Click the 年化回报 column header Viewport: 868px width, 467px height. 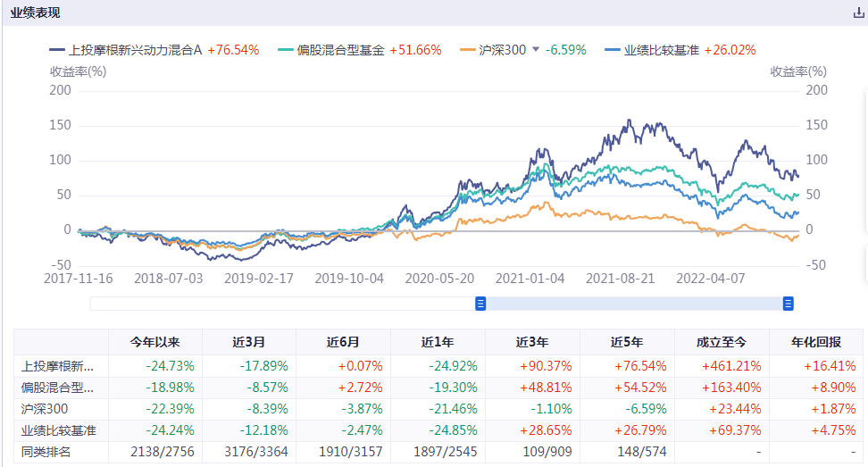(x=815, y=342)
